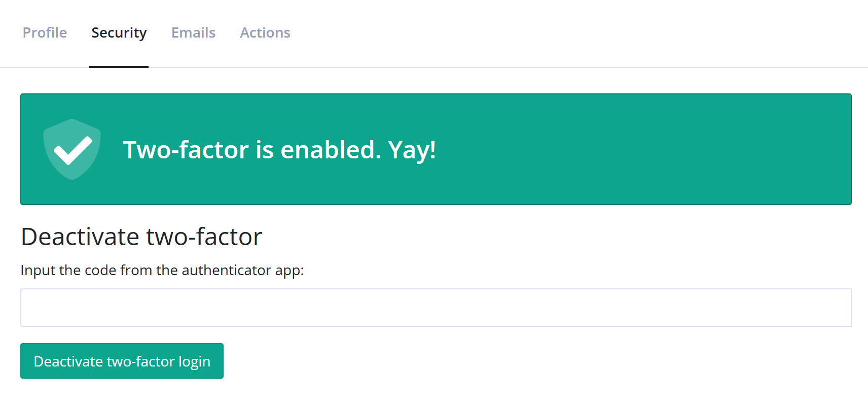Click the "Two-factor is enabled. Yay!" message
The image size is (868, 400).
[279, 150]
